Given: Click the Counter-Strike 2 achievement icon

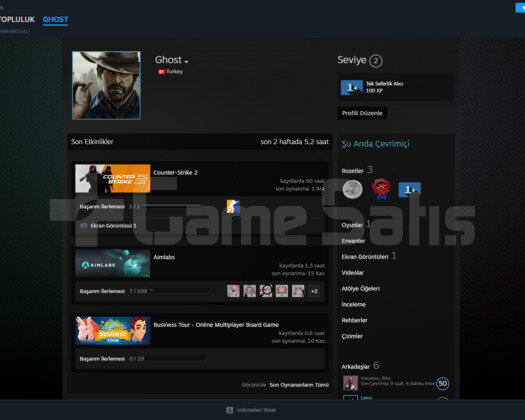Looking at the screenshot, I should point(233,206).
